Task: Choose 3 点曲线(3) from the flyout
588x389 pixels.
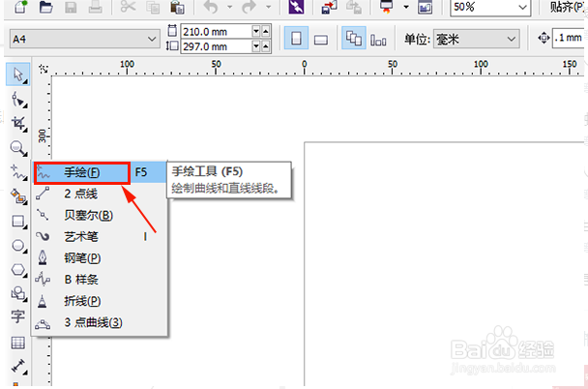Action: pos(101,322)
